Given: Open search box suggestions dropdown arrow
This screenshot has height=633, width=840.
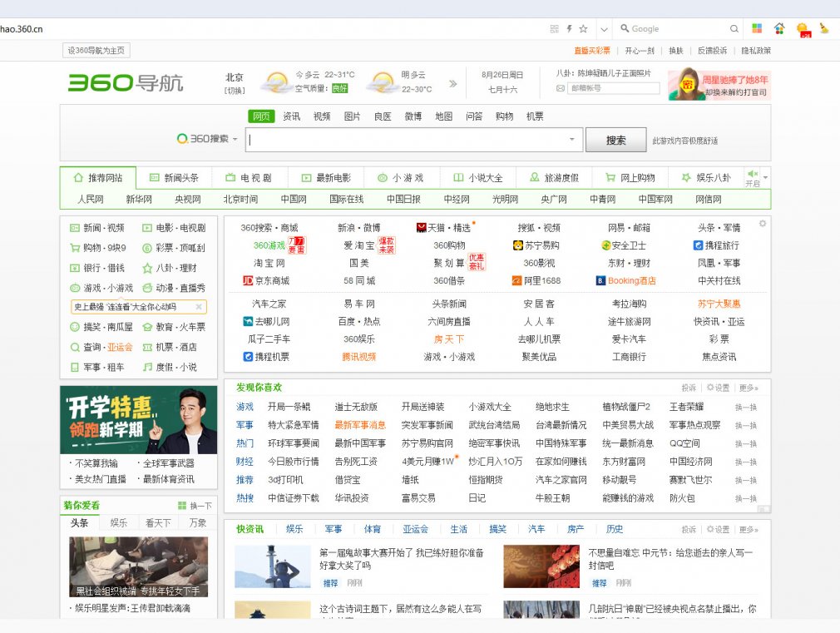Looking at the screenshot, I should pos(572,139).
